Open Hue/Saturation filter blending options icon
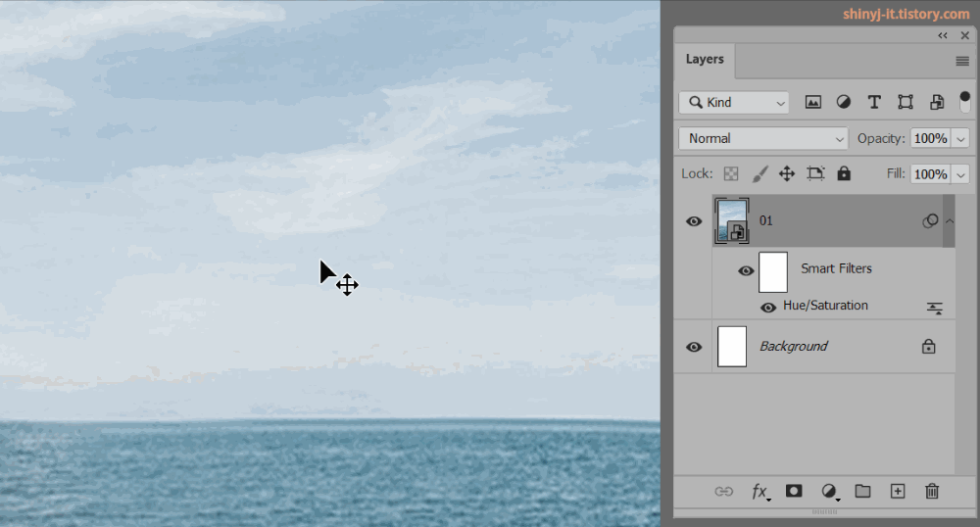Image resolution: width=980 pixels, height=527 pixels. pos(934,308)
